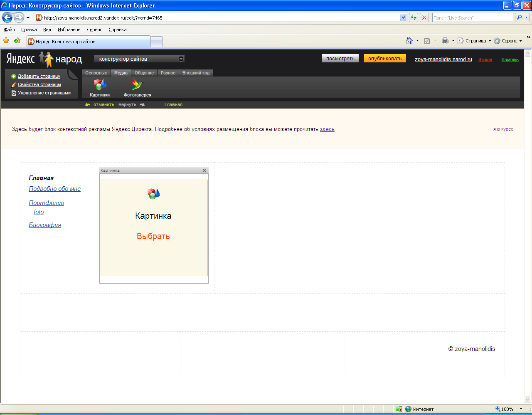Click the Яндекс logo
The width and height of the screenshot is (532, 415).
click(21, 59)
